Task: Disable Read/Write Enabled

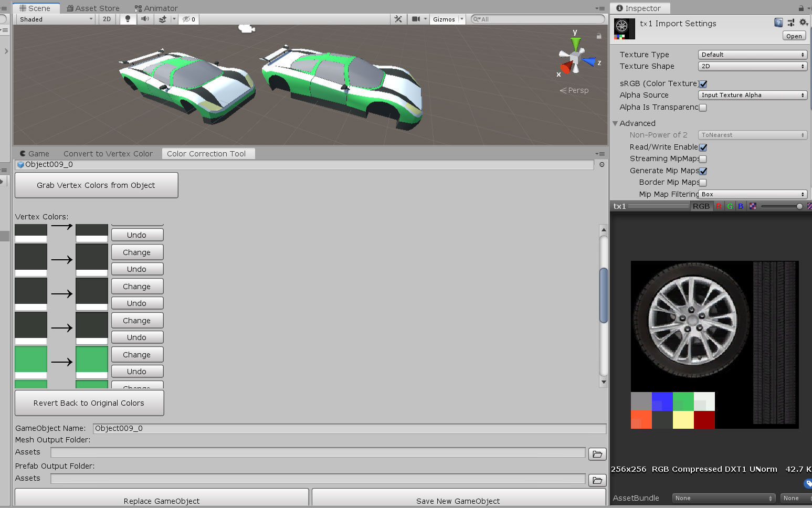Action: (x=703, y=147)
